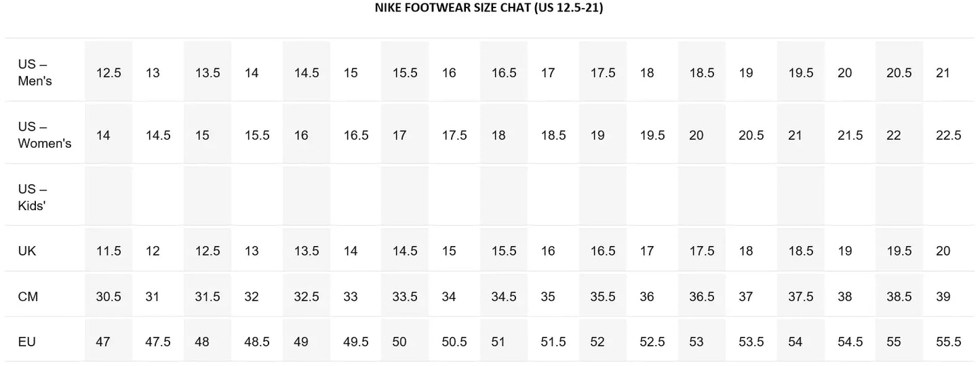
Task: Select EU size 55.5 cell
Action: 950,342
